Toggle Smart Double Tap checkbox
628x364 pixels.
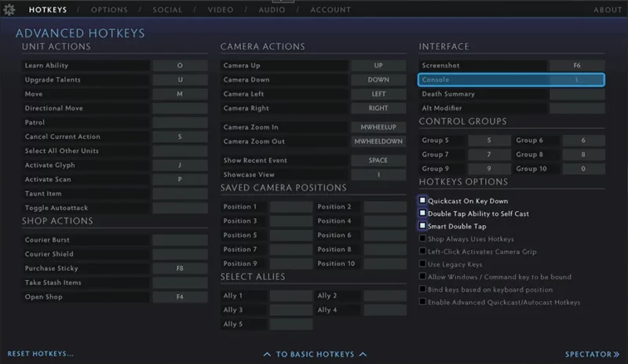coord(422,226)
